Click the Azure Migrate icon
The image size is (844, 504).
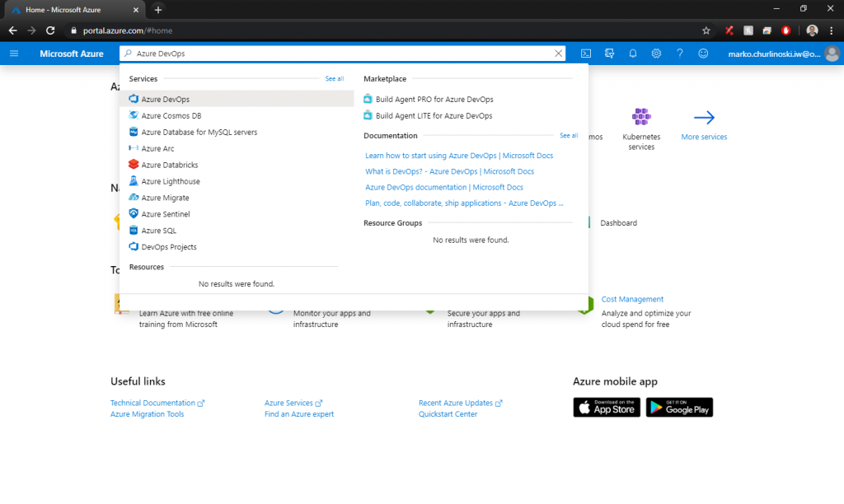click(x=134, y=198)
